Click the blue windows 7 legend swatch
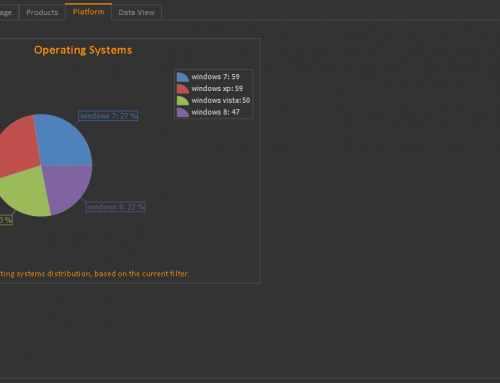 tap(183, 77)
